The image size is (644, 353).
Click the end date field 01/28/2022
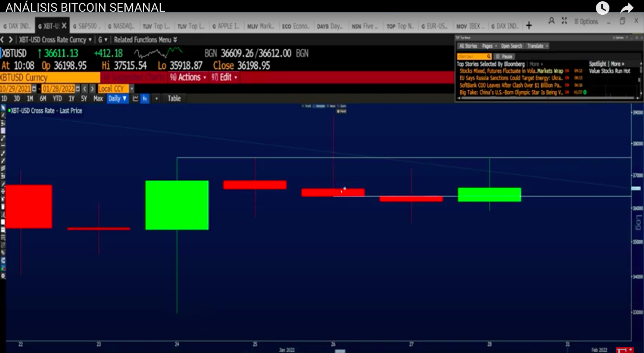pyautogui.click(x=58, y=88)
